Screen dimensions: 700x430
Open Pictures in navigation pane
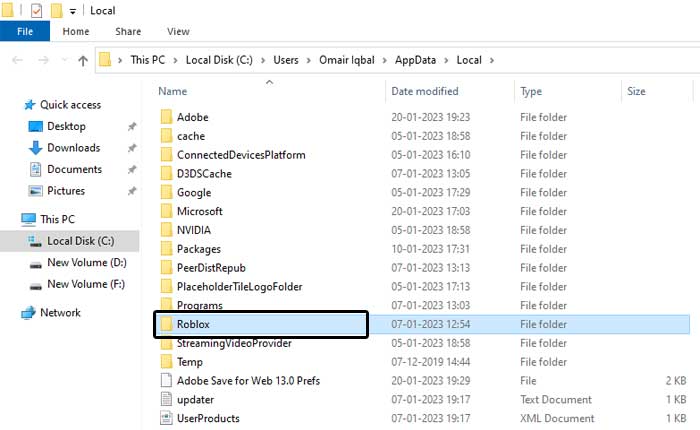tap(66, 191)
